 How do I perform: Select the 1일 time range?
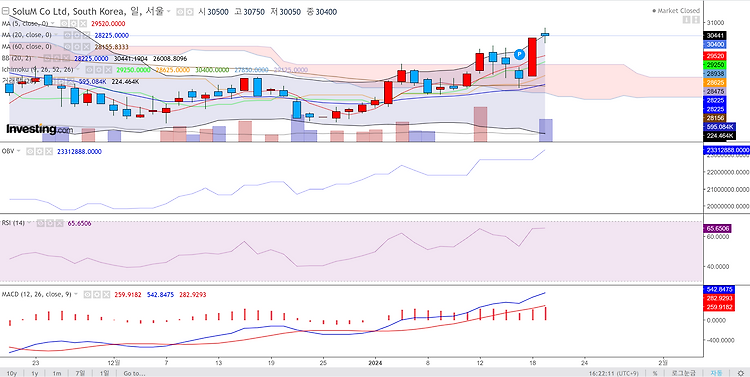coord(104,373)
